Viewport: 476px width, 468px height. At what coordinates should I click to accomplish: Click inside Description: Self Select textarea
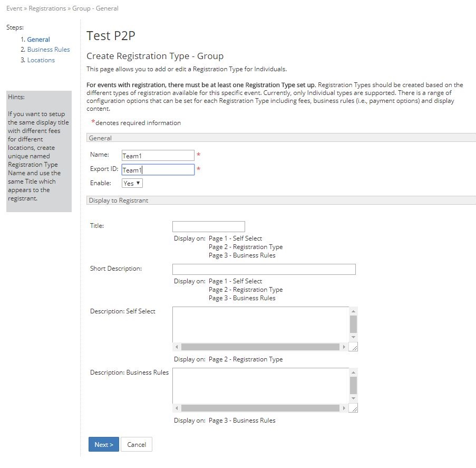[261, 324]
